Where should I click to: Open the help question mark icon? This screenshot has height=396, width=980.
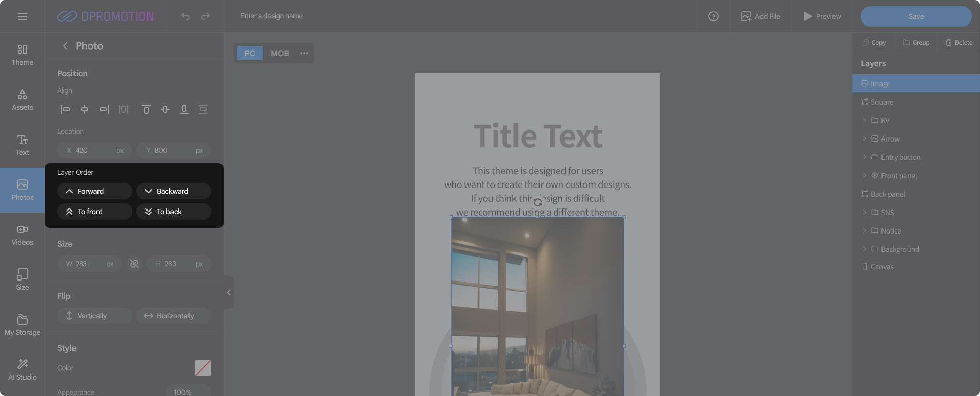pyautogui.click(x=714, y=16)
